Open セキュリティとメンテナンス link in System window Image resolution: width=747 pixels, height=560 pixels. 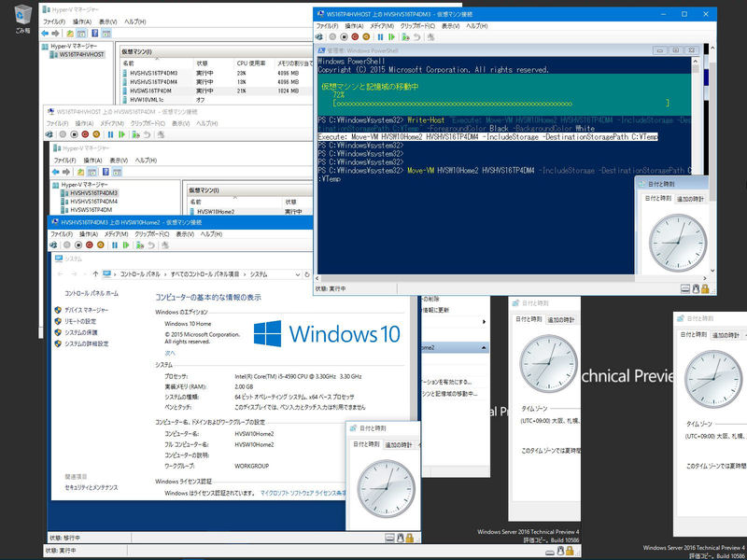click(92, 487)
